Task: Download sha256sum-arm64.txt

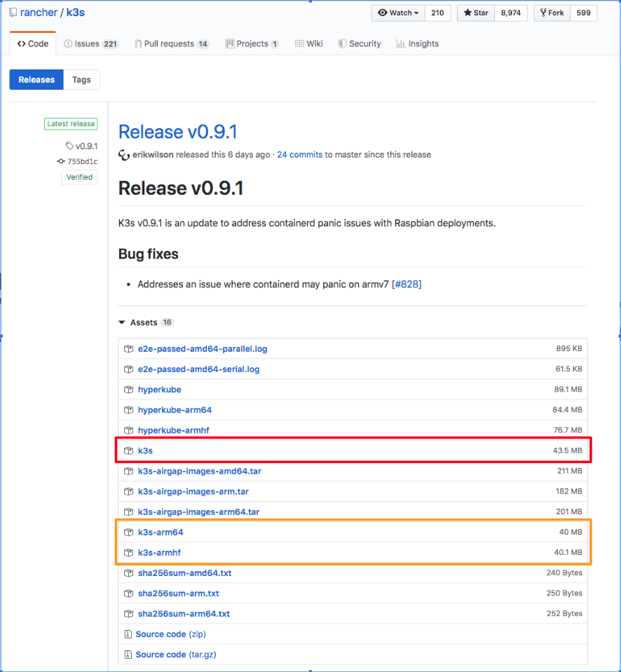Action: [184, 614]
